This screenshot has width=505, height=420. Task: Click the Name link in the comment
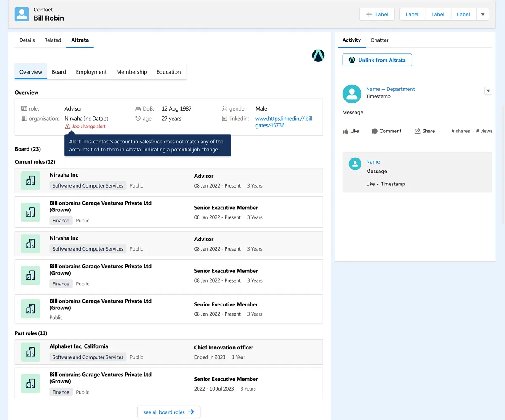(x=373, y=162)
